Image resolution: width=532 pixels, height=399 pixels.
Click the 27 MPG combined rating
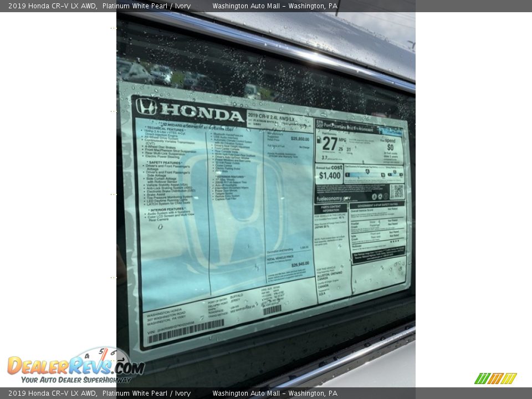pos(330,144)
